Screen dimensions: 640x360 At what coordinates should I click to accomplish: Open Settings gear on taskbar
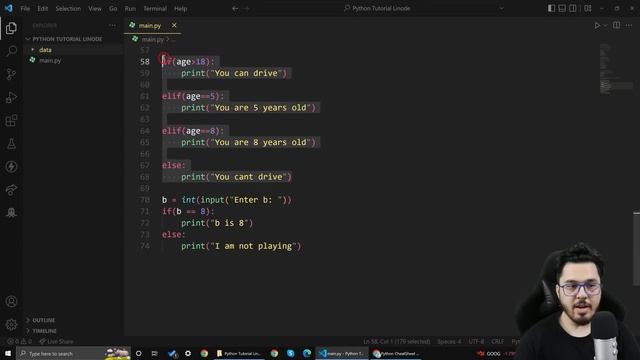pos(188,353)
